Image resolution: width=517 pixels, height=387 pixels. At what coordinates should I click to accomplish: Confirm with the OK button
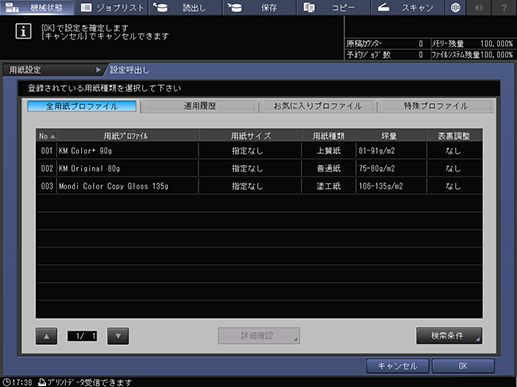463,366
